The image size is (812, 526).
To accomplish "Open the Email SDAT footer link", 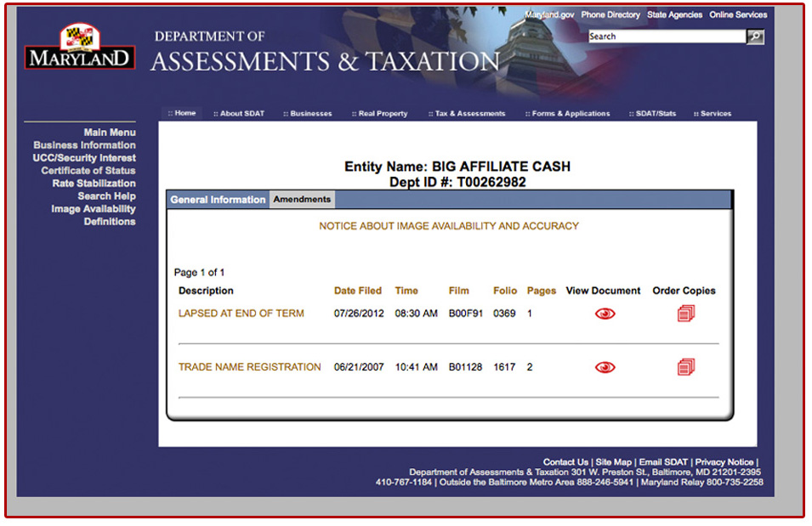I will tap(663, 462).
